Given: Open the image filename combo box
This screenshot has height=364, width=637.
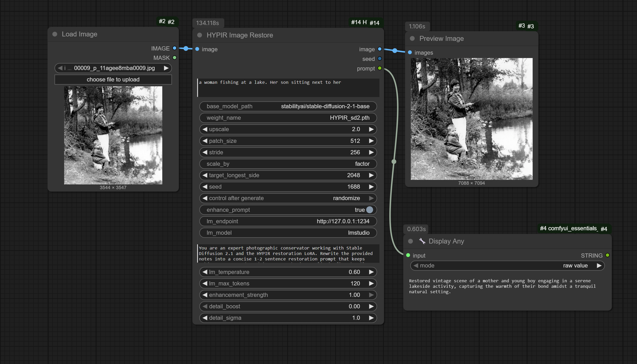Looking at the screenshot, I should click(113, 68).
